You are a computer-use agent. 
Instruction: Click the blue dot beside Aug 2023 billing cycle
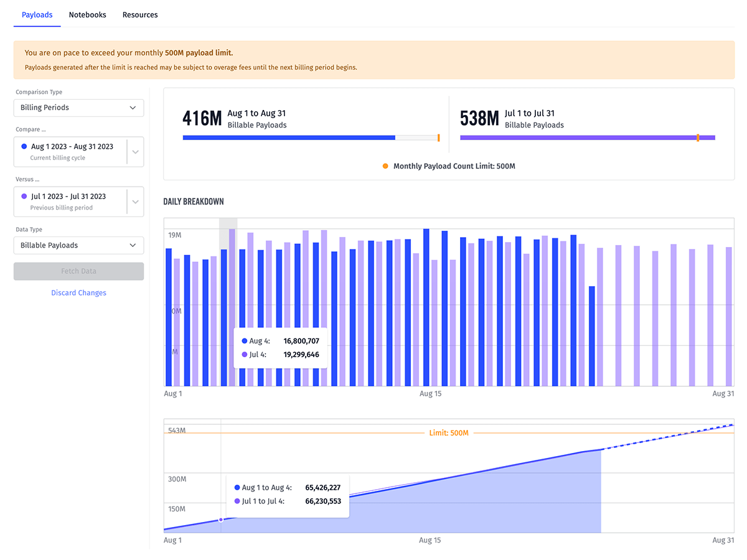(23, 147)
